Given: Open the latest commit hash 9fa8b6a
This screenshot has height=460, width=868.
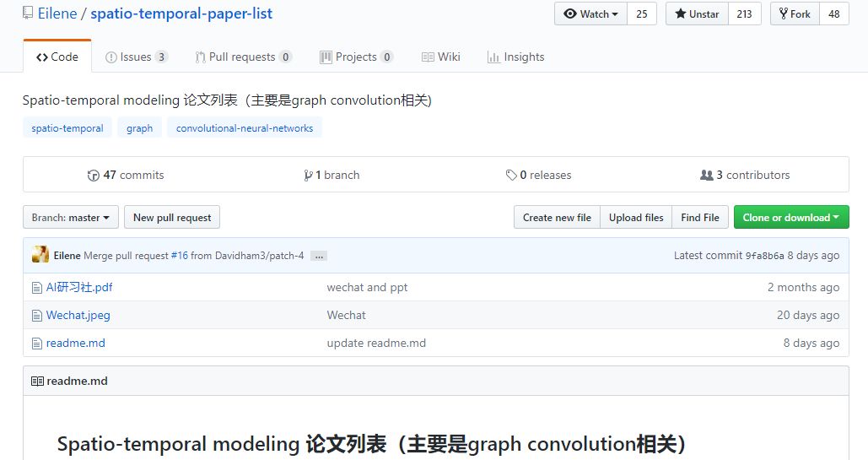Looking at the screenshot, I should [764, 256].
